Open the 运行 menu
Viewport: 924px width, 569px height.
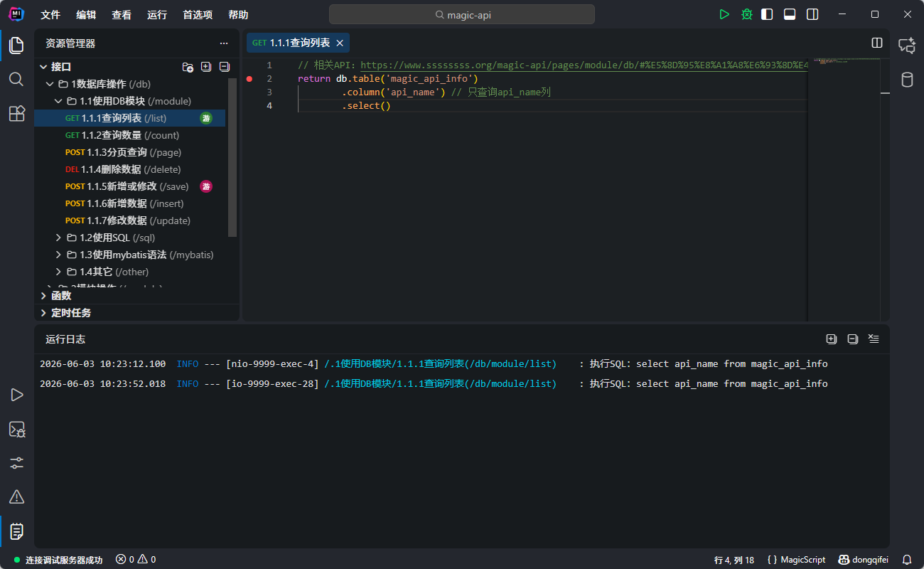[157, 15]
